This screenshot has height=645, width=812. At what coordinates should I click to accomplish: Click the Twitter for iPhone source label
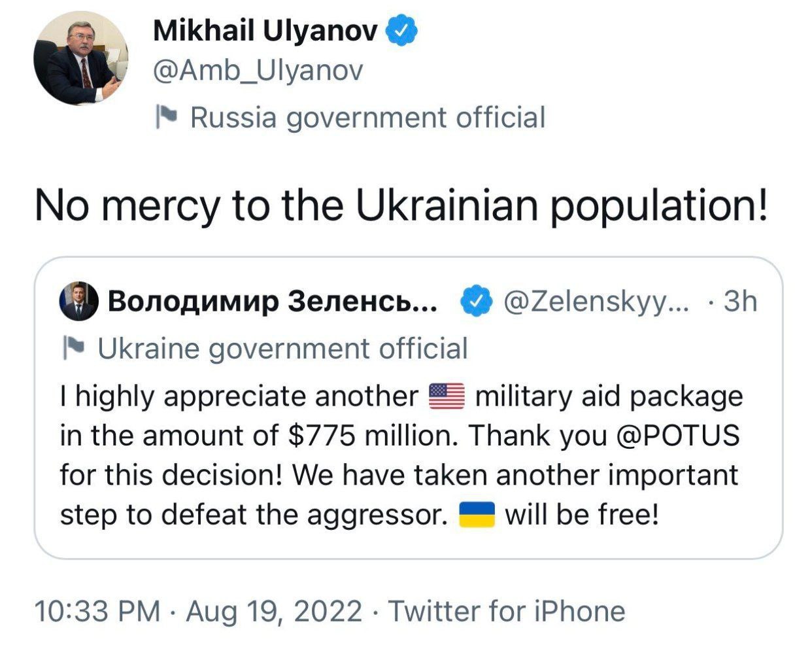[507, 612]
